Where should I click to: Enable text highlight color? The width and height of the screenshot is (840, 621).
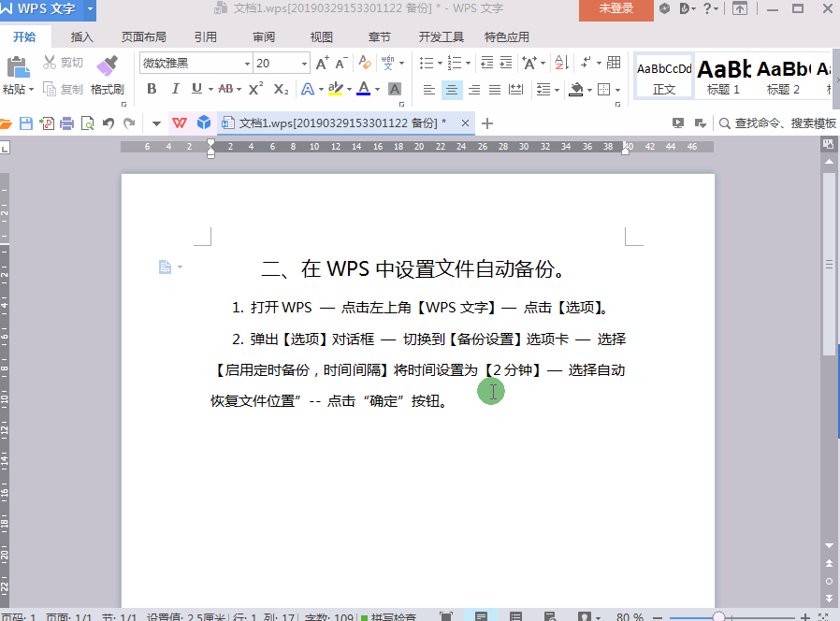[x=334, y=88]
